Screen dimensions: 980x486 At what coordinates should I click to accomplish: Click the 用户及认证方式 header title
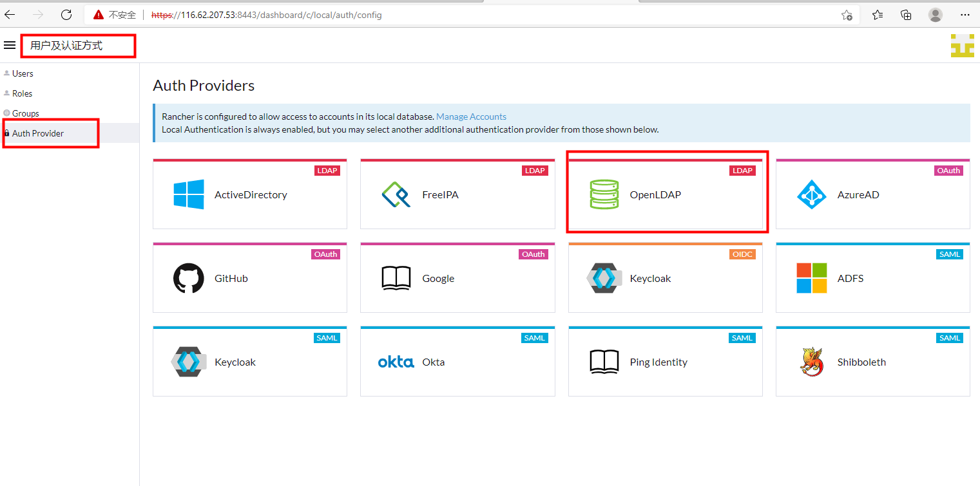(66, 45)
